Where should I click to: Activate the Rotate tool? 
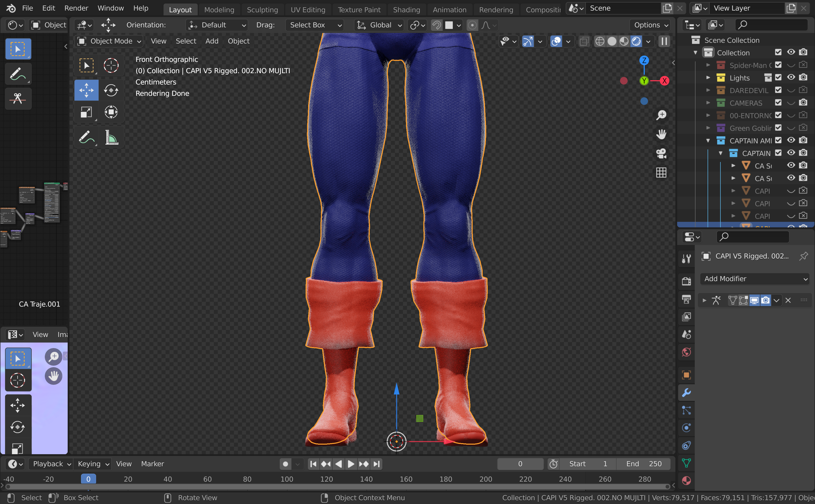pos(111,90)
